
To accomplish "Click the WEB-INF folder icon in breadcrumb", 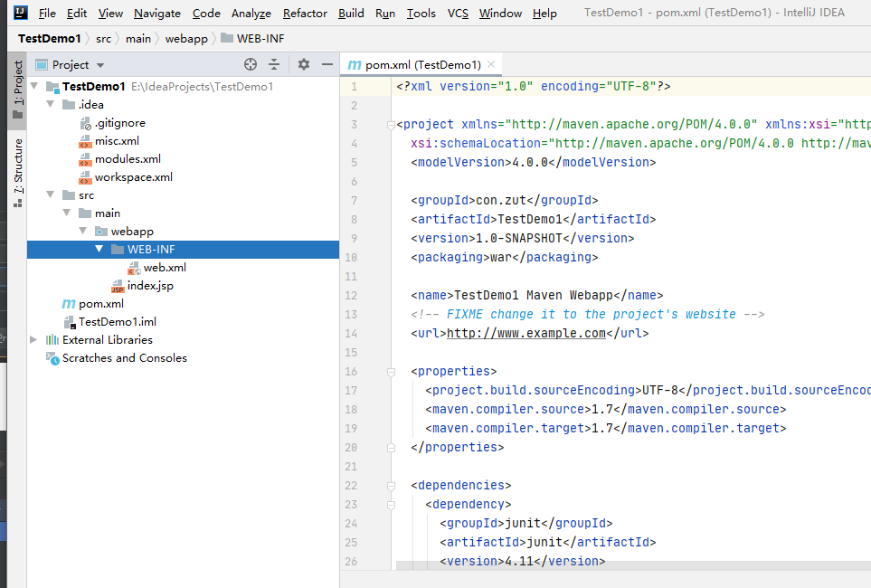I will point(227,38).
